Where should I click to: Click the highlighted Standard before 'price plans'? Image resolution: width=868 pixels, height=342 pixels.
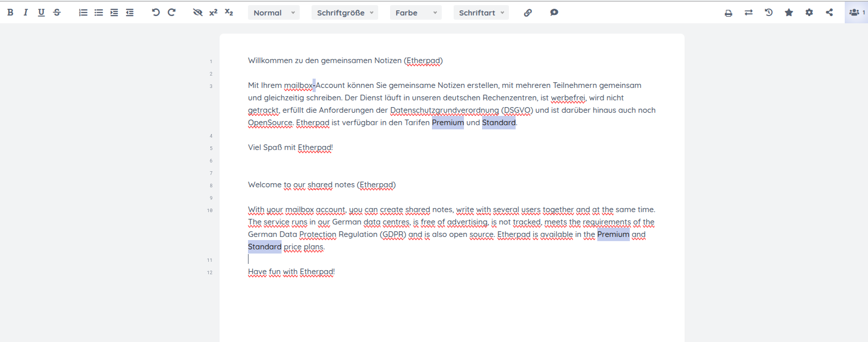pos(265,247)
